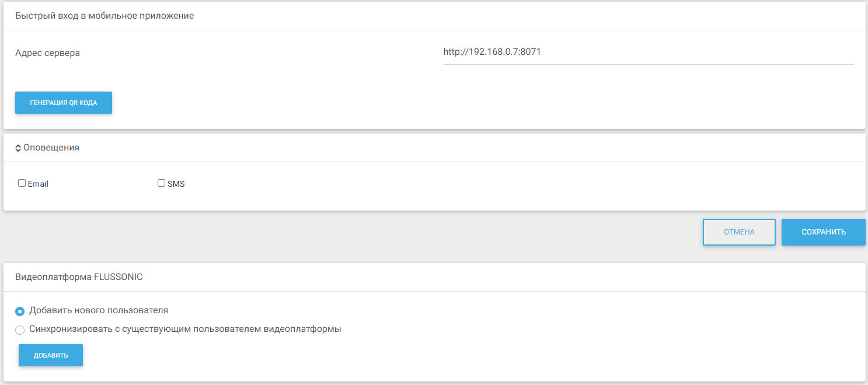This screenshot has width=868, height=385.
Task: Save the settings with the СОХРАНИТЬ button
Action: pos(823,232)
